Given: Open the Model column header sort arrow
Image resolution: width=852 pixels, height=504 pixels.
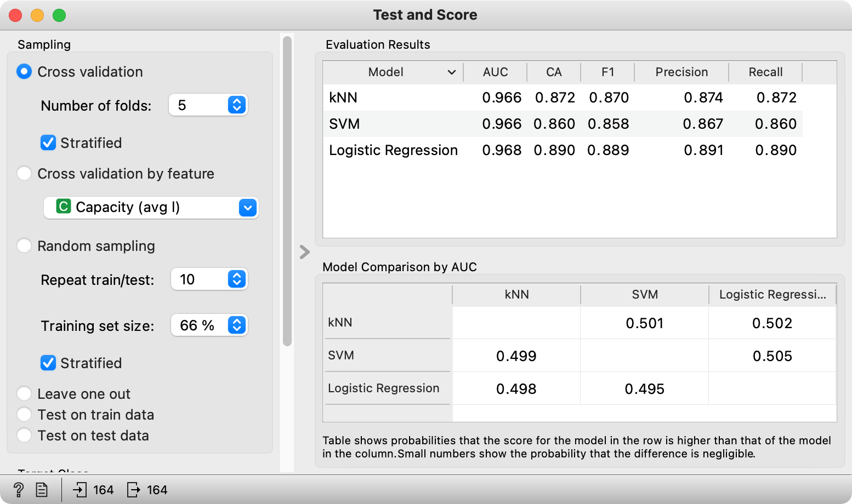Looking at the screenshot, I should [x=452, y=72].
